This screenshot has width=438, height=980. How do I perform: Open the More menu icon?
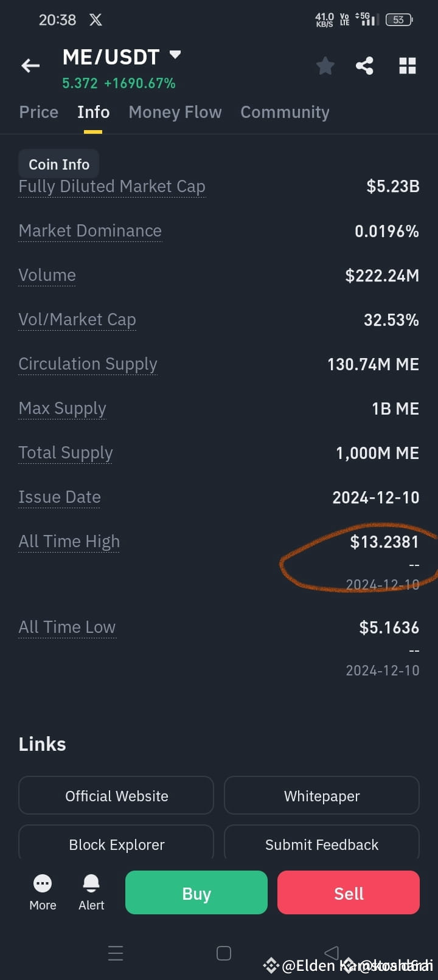coord(43,883)
